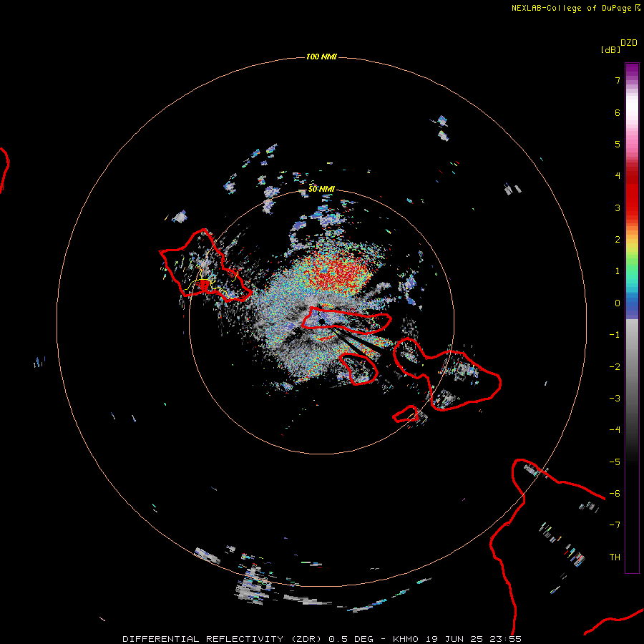644x644 pixels.
Task: Click the 1 value on color scale
Action: tap(618, 271)
